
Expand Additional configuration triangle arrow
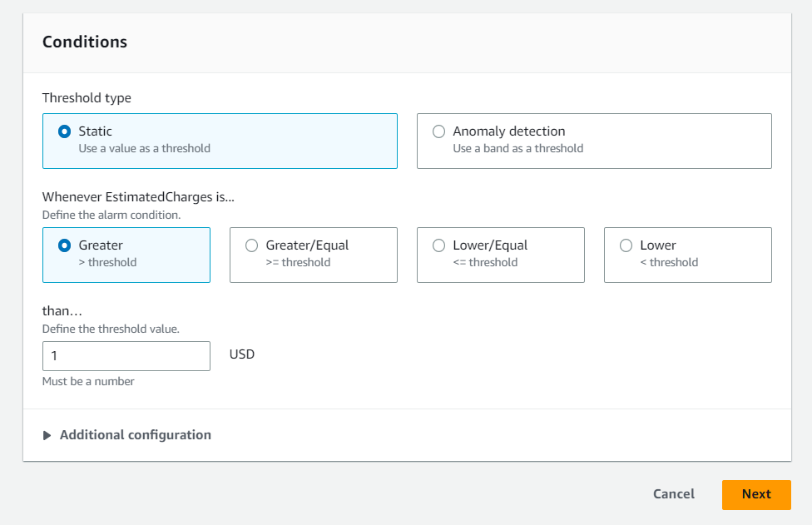[47, 435]
